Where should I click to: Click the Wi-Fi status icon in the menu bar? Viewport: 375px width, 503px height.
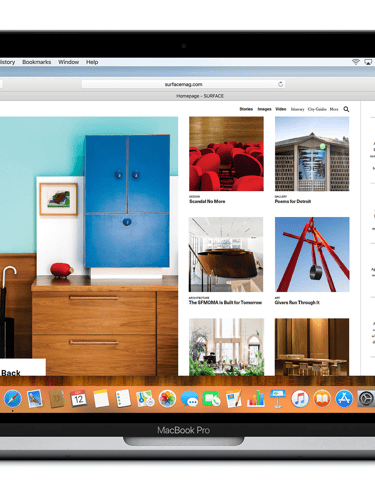356,62
